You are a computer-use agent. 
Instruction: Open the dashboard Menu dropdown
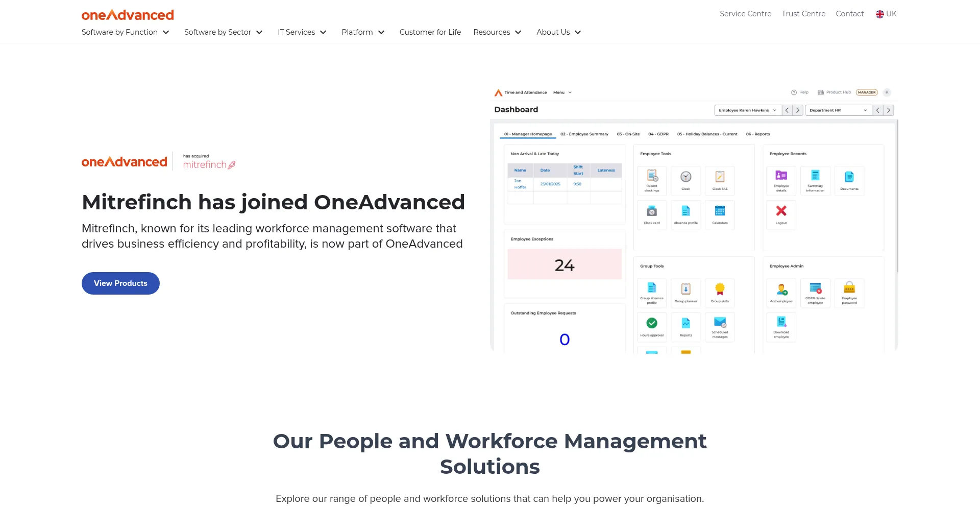tap(562, 92)
